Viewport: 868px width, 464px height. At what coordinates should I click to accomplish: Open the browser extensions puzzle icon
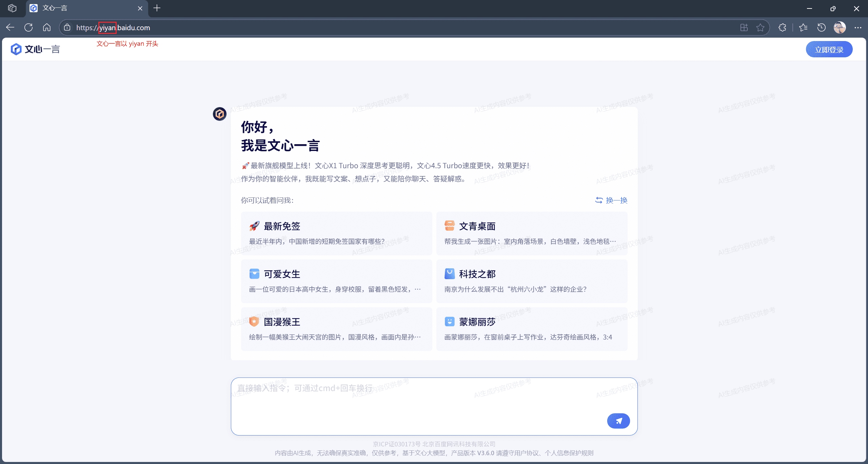tap(782, 27)
